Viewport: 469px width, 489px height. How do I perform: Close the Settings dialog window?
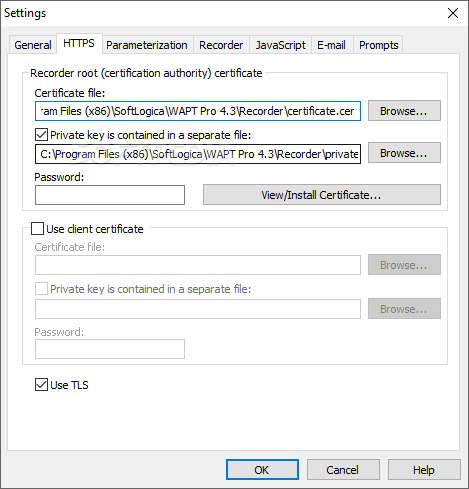(453, 13)
